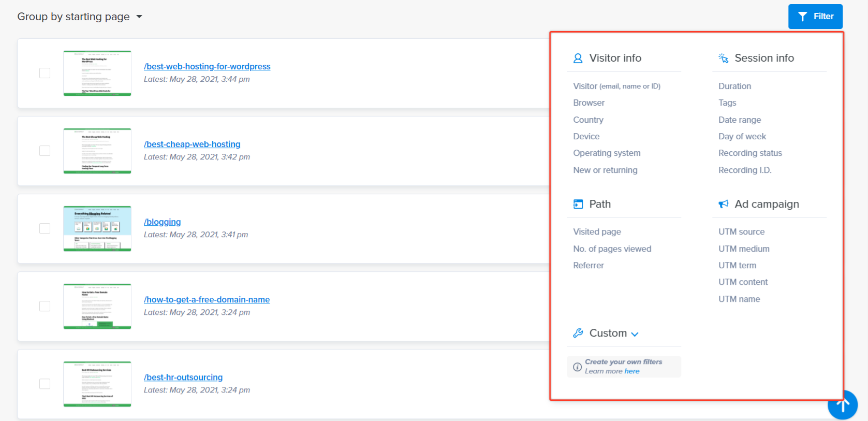
Task: Select the Operating system filter
Action: tap(607, 153)
